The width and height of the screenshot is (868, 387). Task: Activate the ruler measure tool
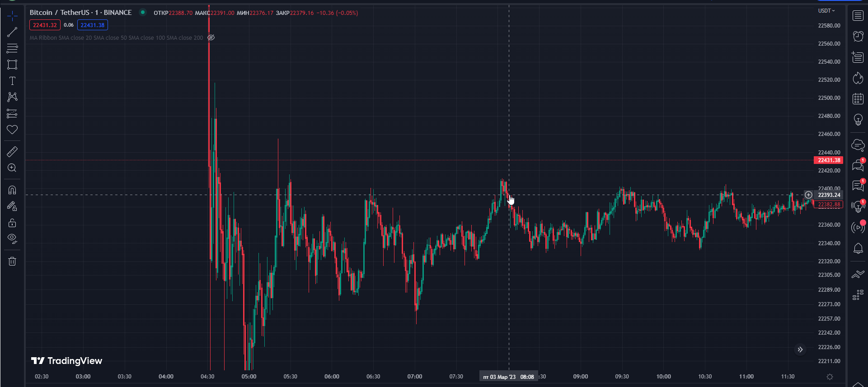coord(12,151)
